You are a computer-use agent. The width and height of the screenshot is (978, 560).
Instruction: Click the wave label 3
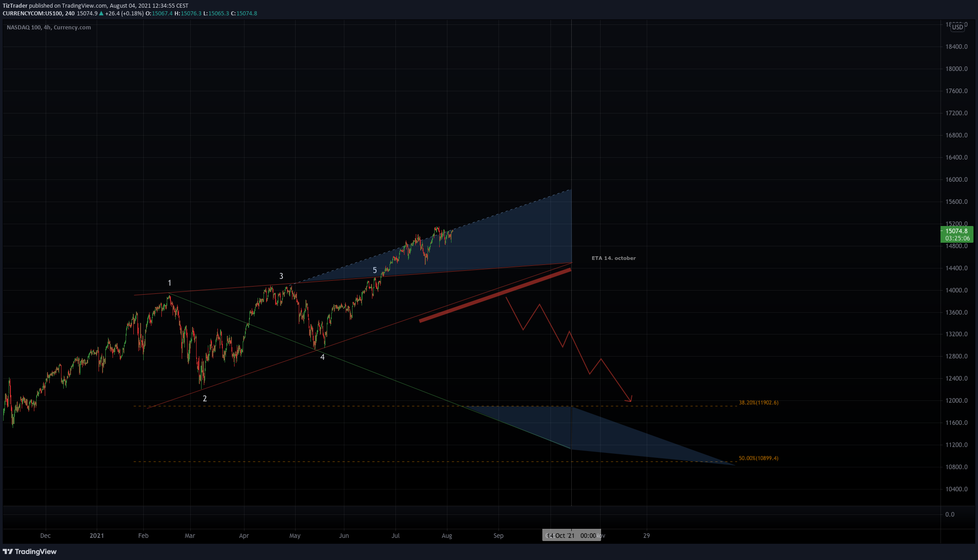coord(281,276)
